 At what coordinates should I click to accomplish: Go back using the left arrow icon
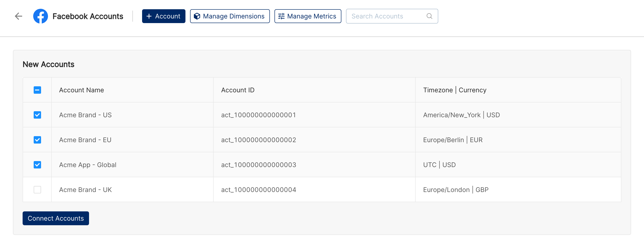pos(18,16)
